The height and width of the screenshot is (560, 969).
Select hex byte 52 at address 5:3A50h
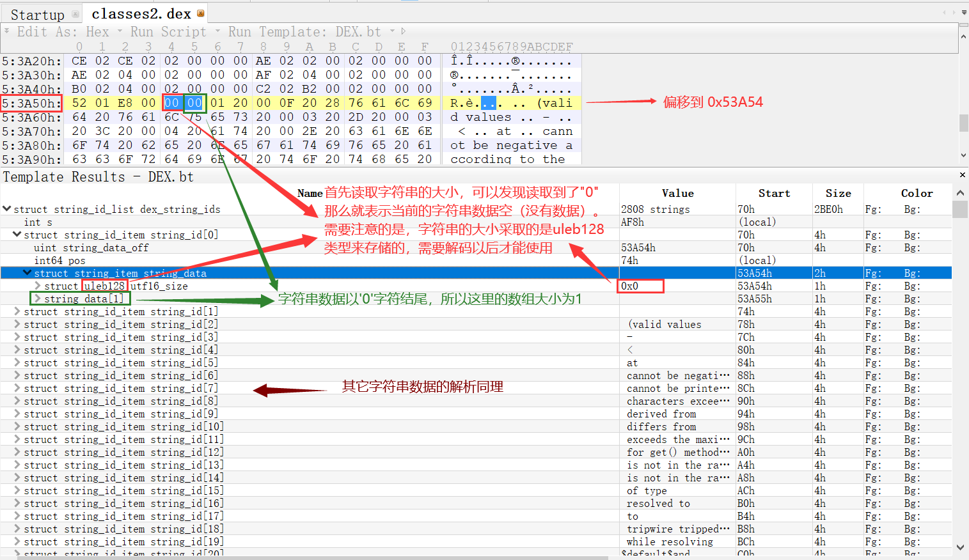click(x=79, y=103)
